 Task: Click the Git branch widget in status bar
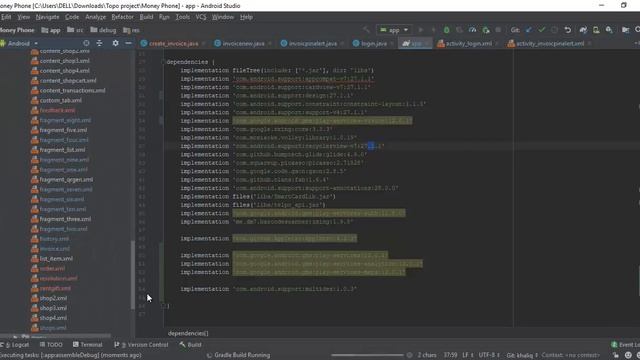click(x=522, y=355)
